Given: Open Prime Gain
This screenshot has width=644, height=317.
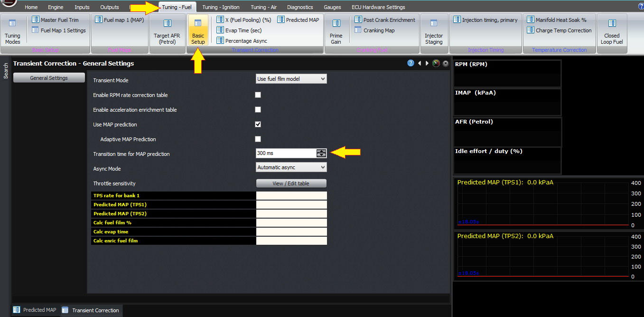Looking at the screenshot, I should coord(336,31).
